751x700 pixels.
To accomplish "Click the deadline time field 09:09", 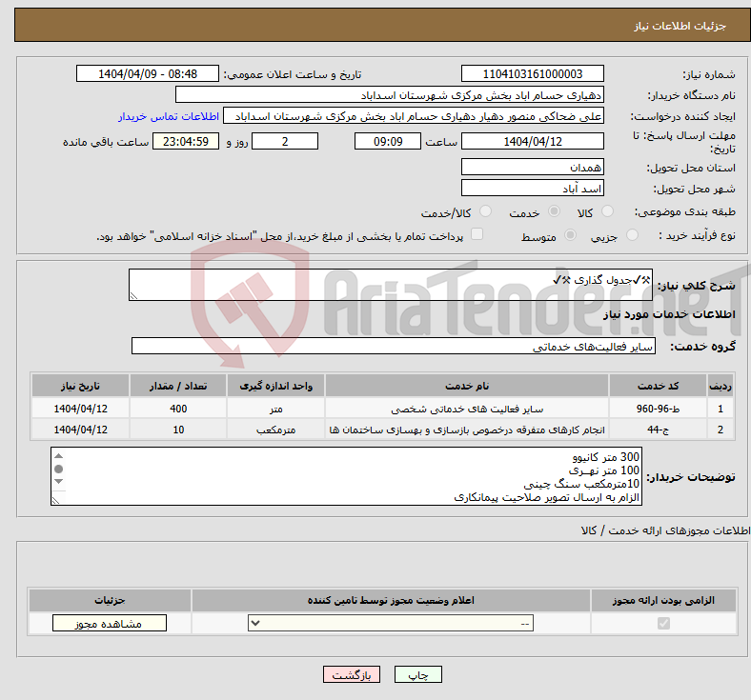I will [x=388, y=141].
